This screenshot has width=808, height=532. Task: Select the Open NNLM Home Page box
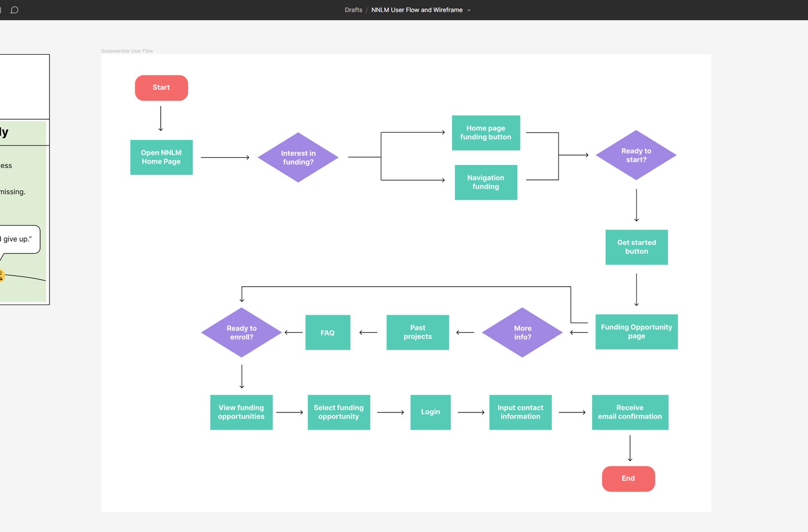(161, 157)
